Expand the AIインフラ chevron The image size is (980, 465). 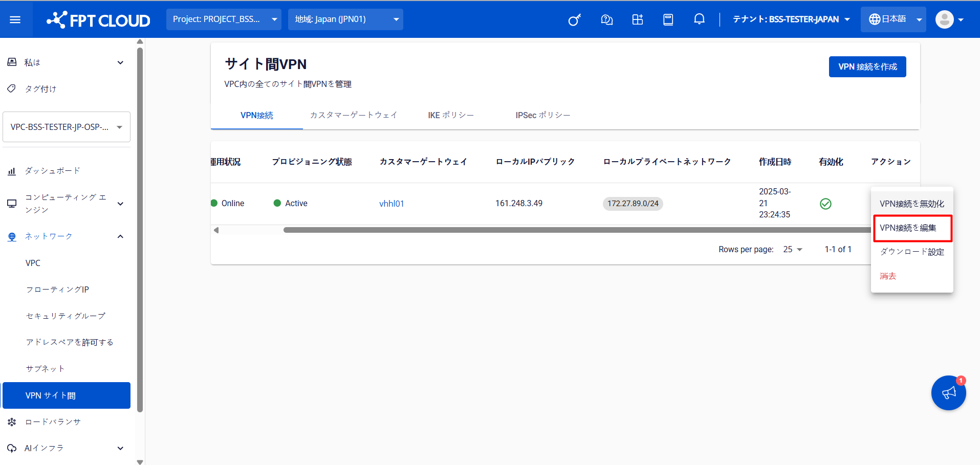[120, 448]
